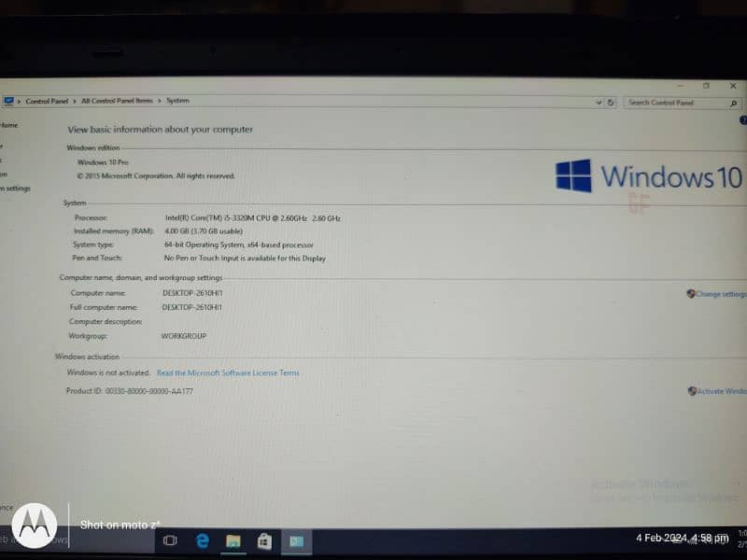Expand the chevron after All Control Panel Items

(159, 101)
